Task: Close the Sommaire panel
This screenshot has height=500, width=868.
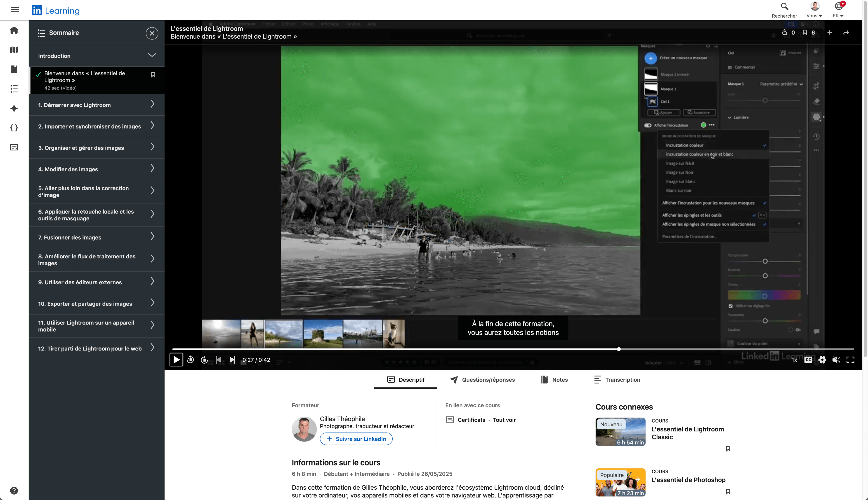Action: [x=152, y=33]
